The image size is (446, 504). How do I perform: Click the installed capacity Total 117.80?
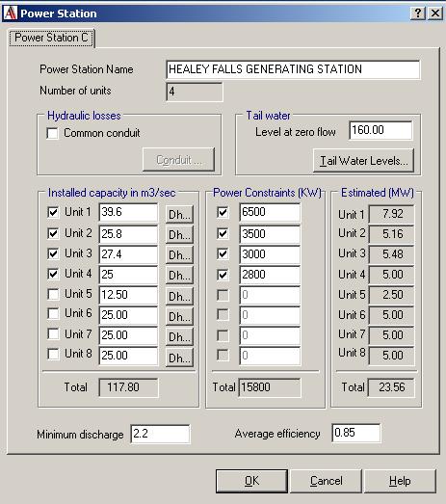(x=128, y=387)
